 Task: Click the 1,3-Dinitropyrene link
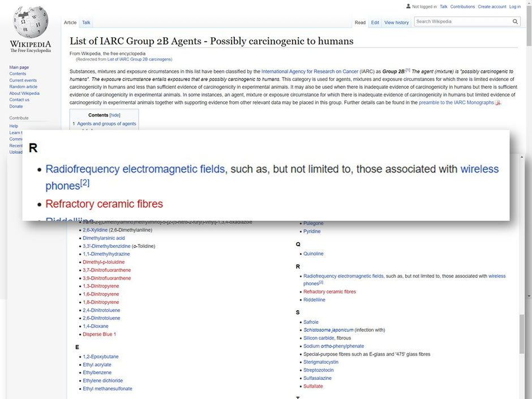pos(101,286)
